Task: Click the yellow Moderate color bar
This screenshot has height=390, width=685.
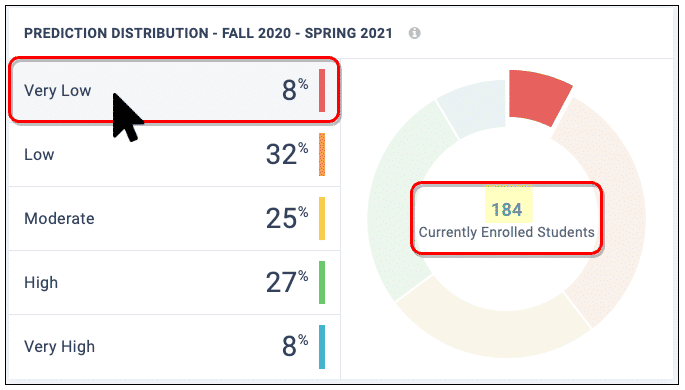Action: (x=322, y=218)
